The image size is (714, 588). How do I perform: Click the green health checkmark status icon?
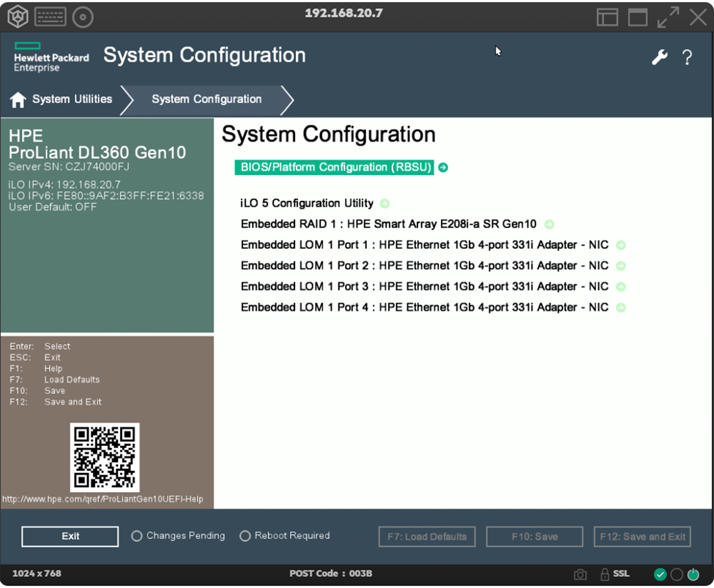(x=660, y=574)
